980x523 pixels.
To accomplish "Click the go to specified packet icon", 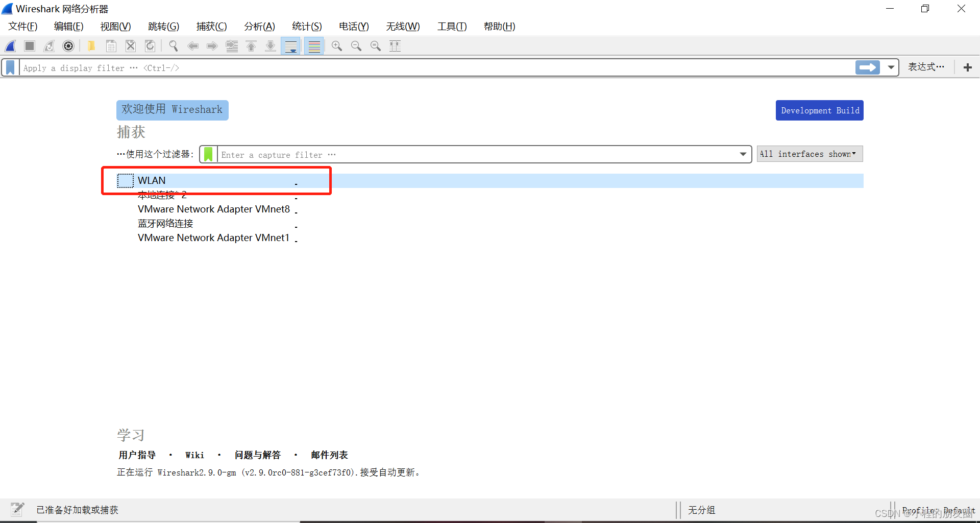I will [x=232, y=46].
